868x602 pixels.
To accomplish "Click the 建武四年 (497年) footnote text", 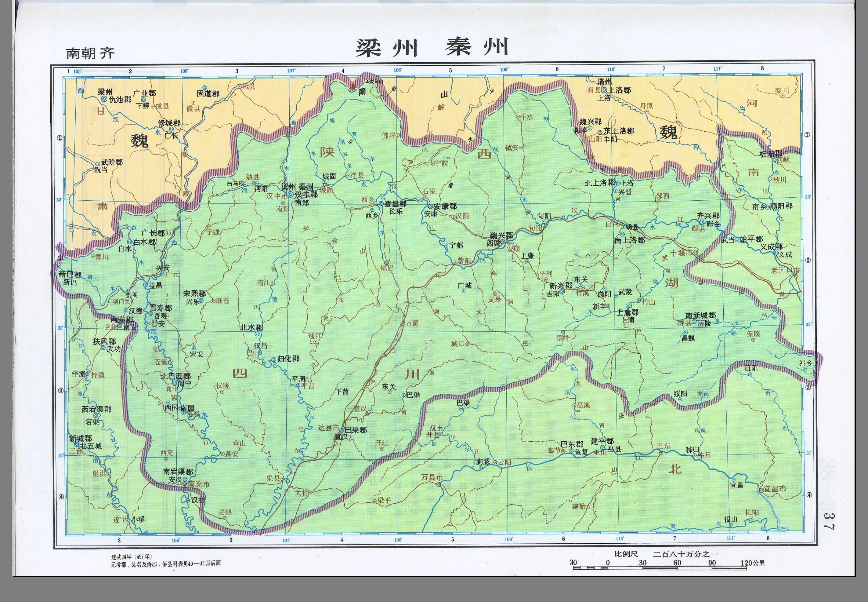I will tap(131, 557).
